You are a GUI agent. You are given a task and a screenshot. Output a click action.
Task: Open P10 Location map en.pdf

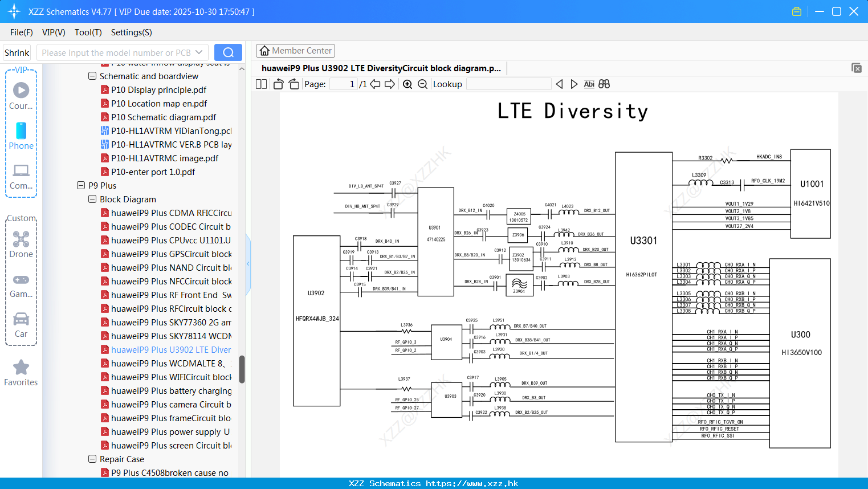coord(159,103)
